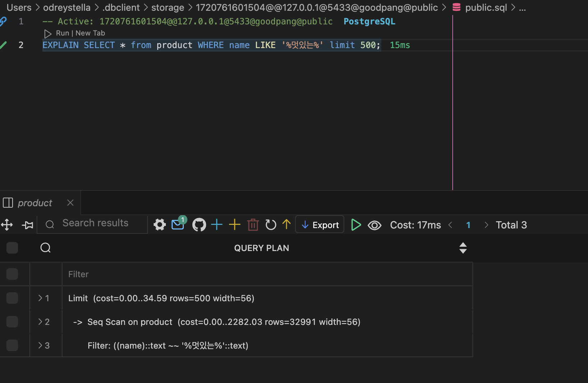Toggle the eye view icon in results toolbar
This screenshot has height=383, width=588.
coord(374,225)
